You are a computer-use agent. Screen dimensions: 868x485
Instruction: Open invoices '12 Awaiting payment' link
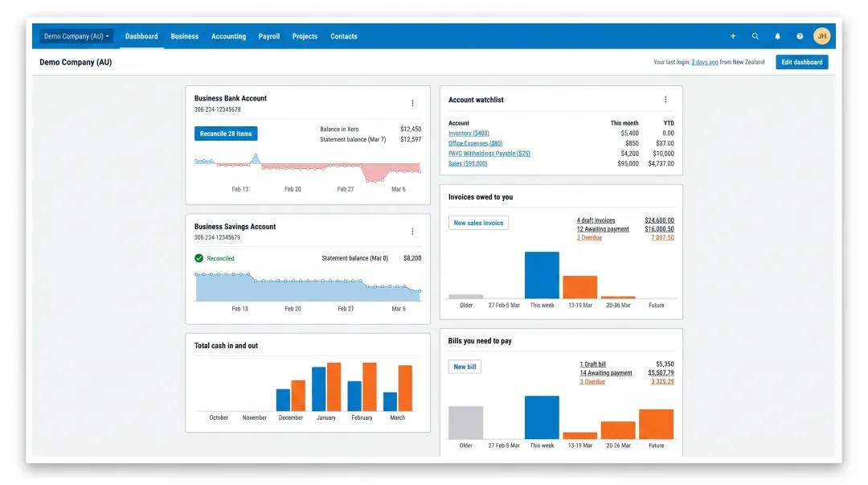click(603, 229)
